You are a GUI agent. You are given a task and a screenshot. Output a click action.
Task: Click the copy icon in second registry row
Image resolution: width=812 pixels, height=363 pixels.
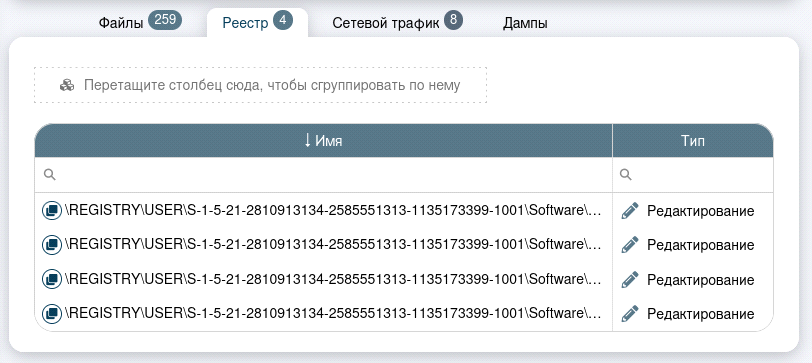[x=51, y=244]
